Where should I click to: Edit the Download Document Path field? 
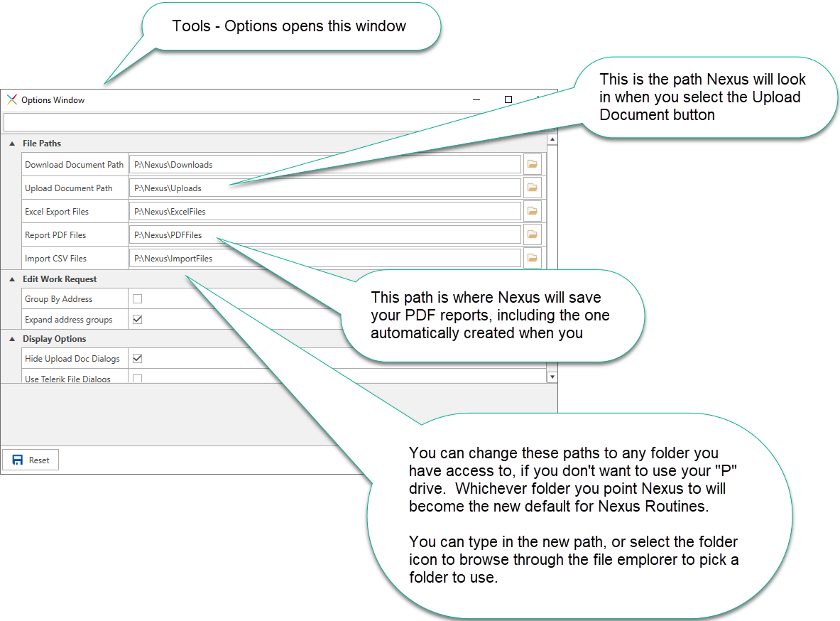click(324, 165)
